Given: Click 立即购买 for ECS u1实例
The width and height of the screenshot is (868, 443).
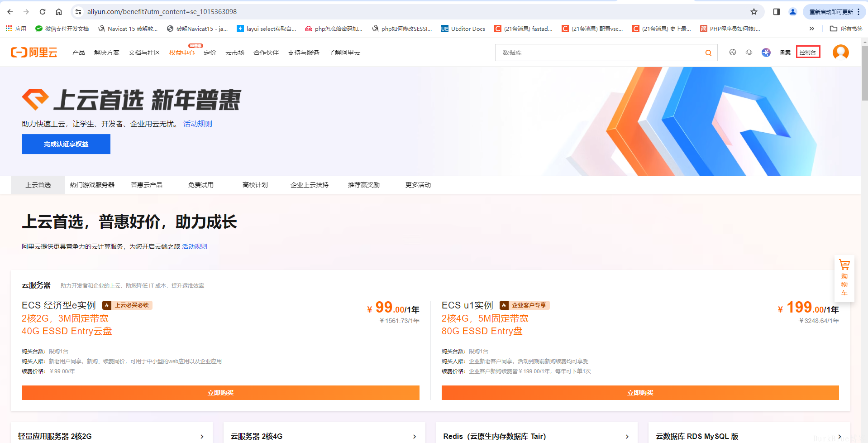Looking at the screenshot, I should pyautogui.click(x=640, y=393).
